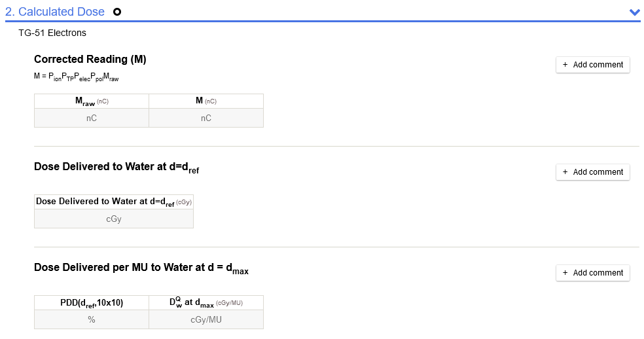Select the Dose Delivered to Water cGy field
Viewport: 644px width, 339px height.
tap(114, 219)
